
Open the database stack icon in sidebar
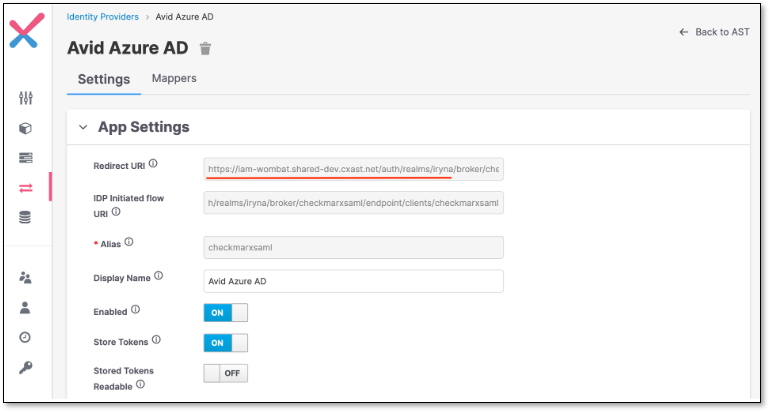click(x=26, y=217)
